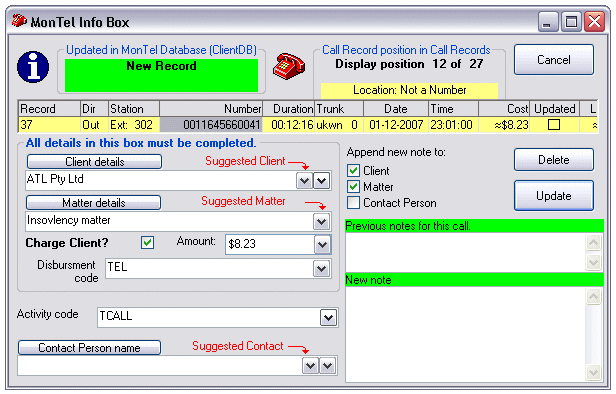Enable Contact Person note checkbox

[x=353, y=203]
